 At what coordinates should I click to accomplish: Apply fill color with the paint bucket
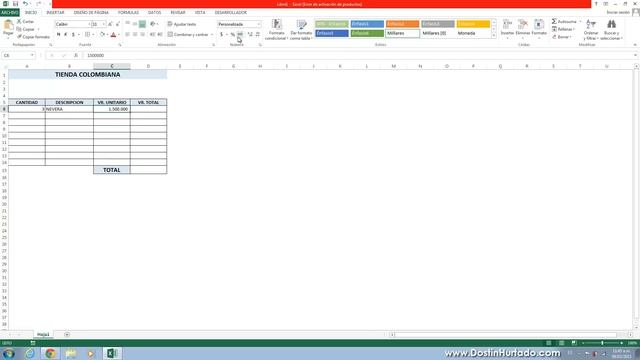point(102,35)
